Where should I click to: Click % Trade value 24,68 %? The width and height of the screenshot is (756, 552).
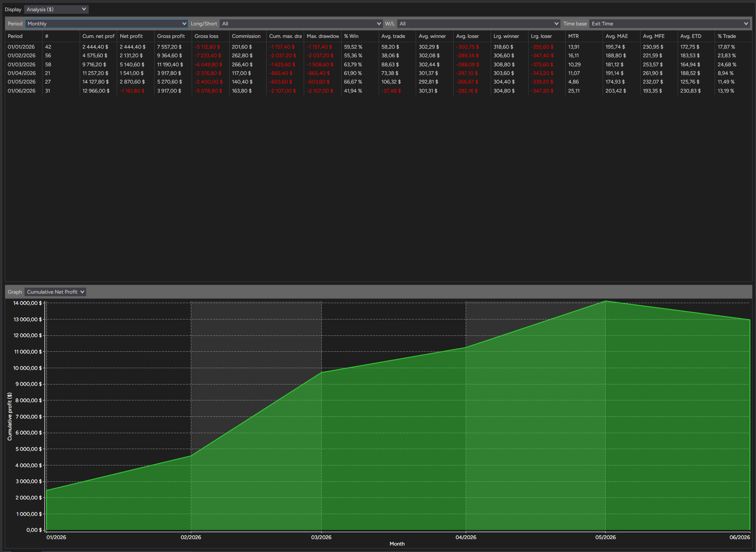pyautogui.click(x=727, y=65)
